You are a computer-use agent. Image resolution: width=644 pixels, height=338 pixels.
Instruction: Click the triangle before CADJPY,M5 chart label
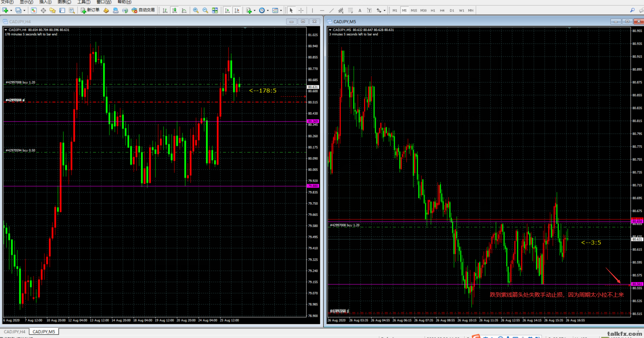(330, 30)
